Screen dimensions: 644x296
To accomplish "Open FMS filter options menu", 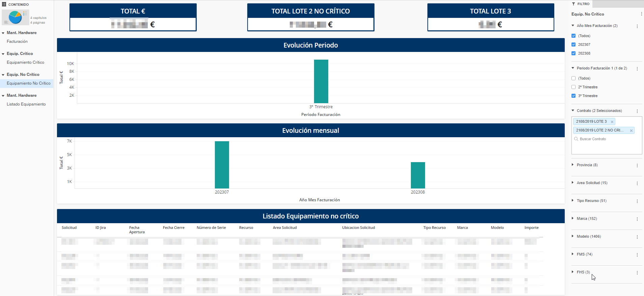I will click(637, 255).
